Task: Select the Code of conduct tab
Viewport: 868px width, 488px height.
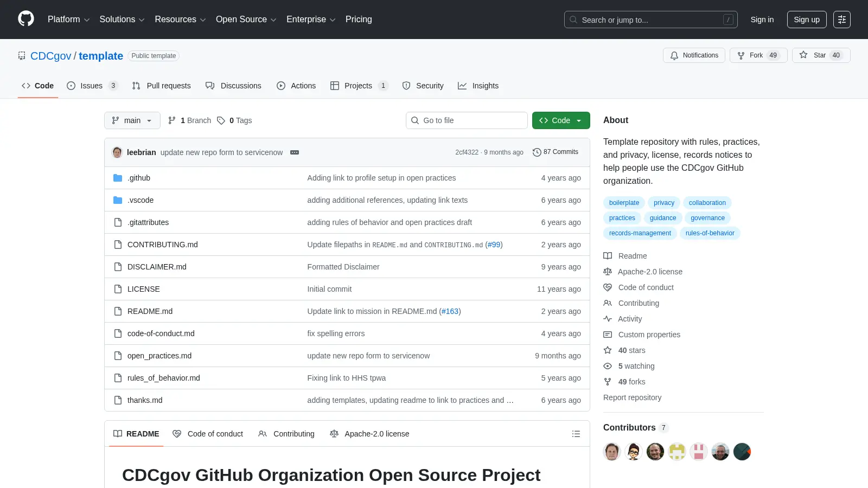Action: tap(208, 434)
